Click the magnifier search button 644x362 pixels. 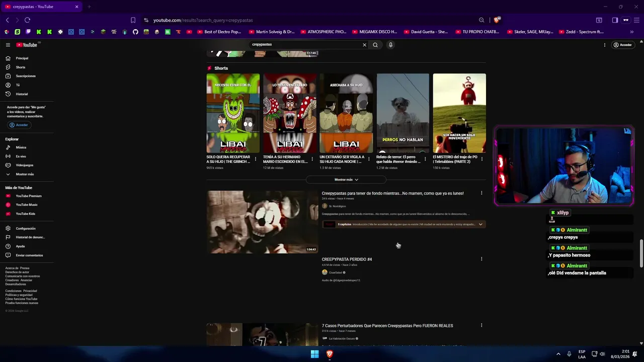[x=375, y=45]
